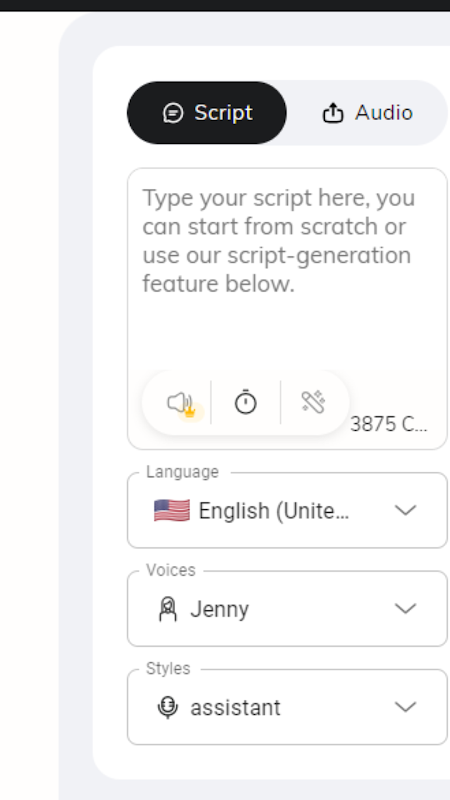Viewport: 450px width, 800px height.
Task: Switch to the Audio tab
Action: coord(367,113)
